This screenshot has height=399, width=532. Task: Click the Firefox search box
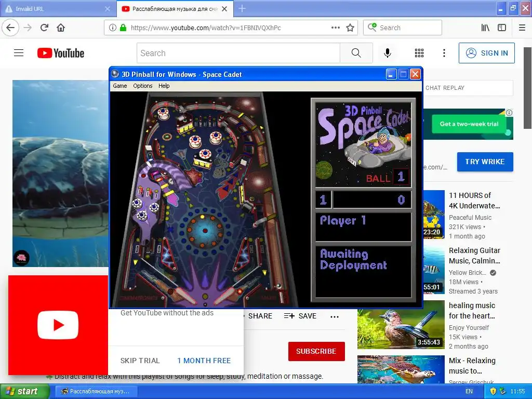click(403, 28)
